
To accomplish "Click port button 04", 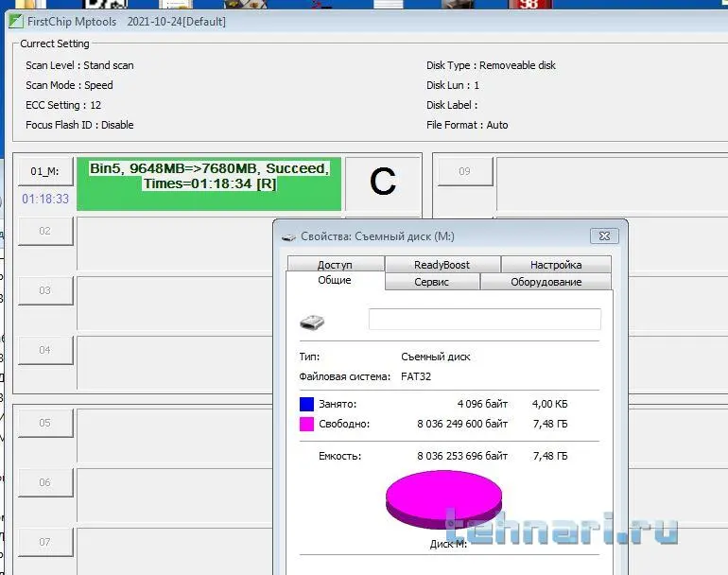I will click(45, 350).
